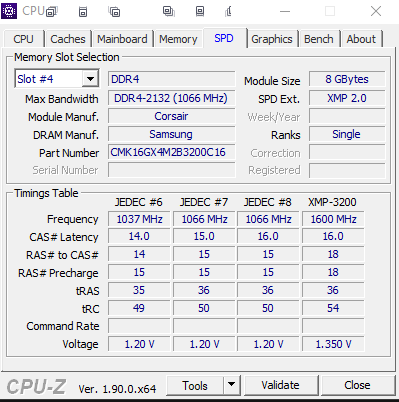Open the Graphics tab

click(272, 39)
